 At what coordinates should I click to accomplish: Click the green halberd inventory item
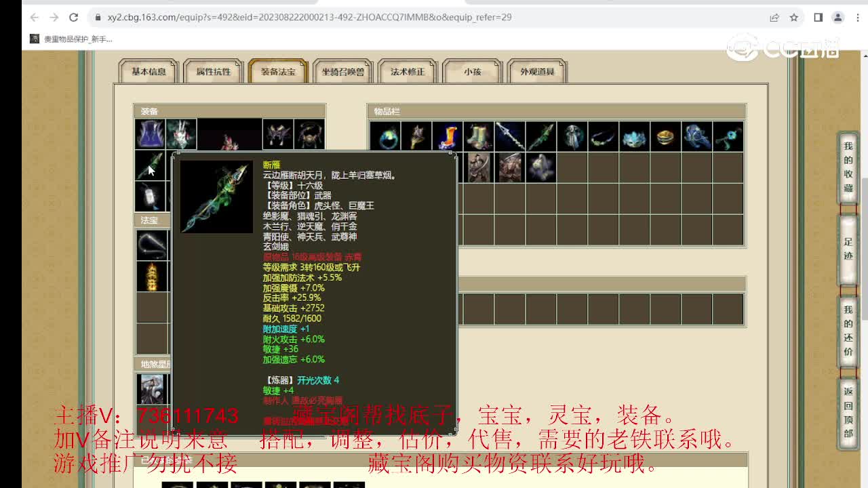tap(541, 136)
